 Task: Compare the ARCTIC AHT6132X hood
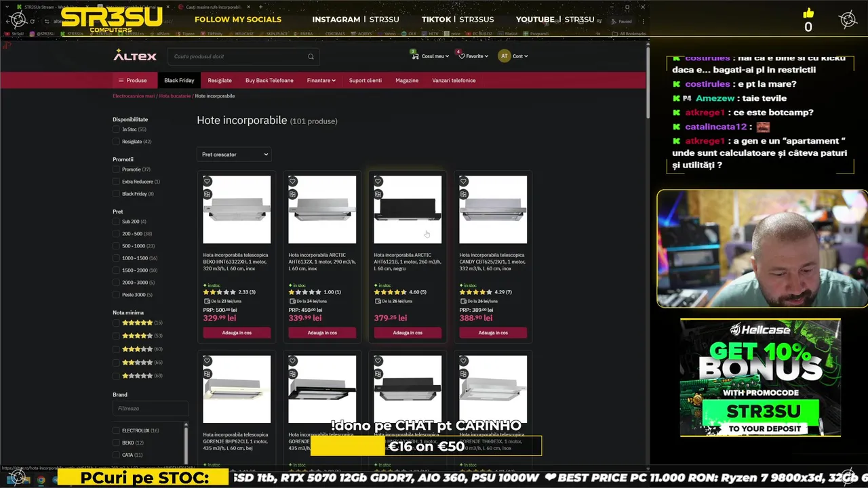tap(293, 194)
